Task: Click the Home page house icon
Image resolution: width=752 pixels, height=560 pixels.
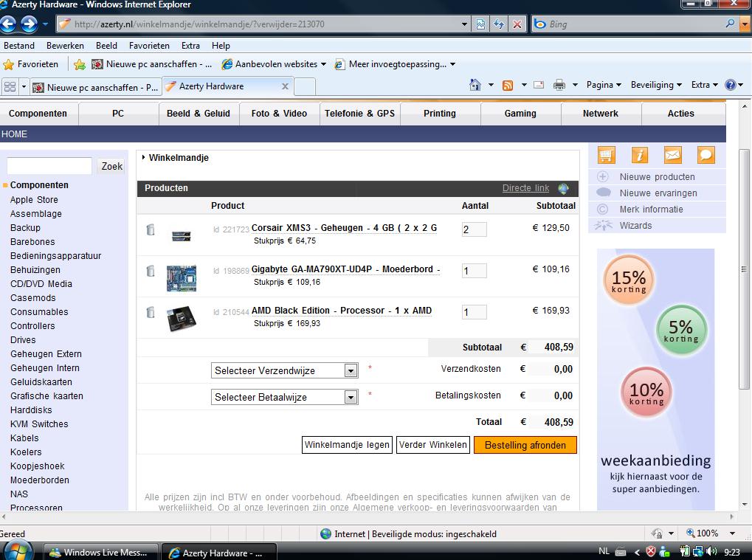Action: click(x=475, y=85)
